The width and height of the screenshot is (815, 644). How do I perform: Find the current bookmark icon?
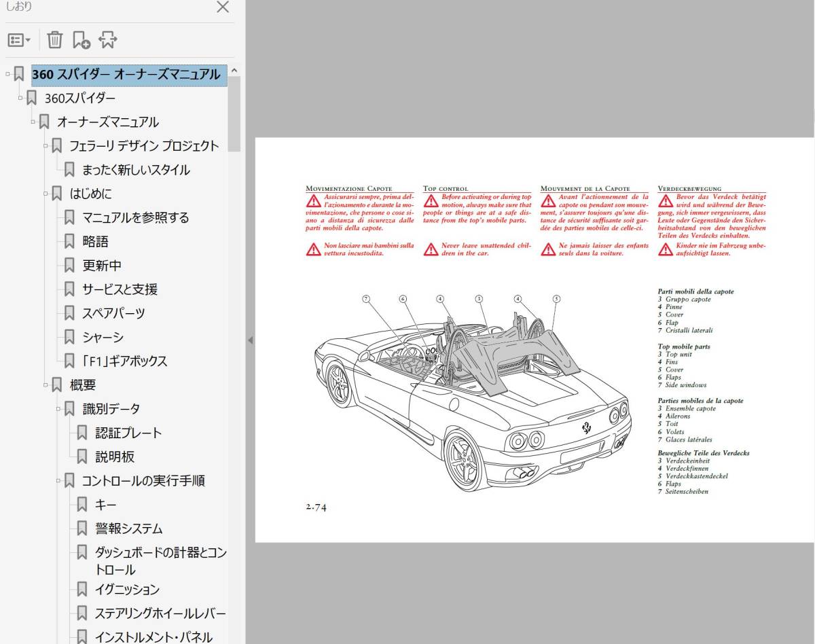(107, 40)
